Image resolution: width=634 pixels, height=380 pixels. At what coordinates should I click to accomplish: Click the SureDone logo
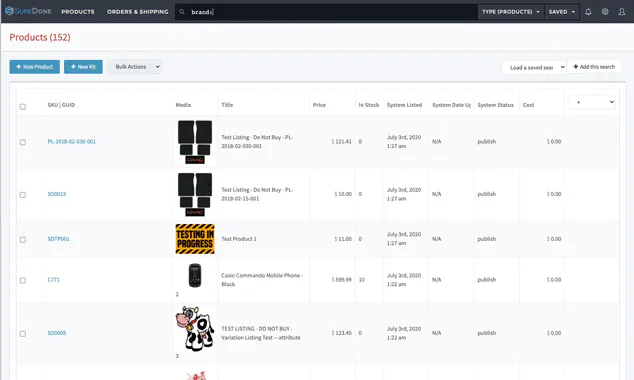(x=28, y=11)
